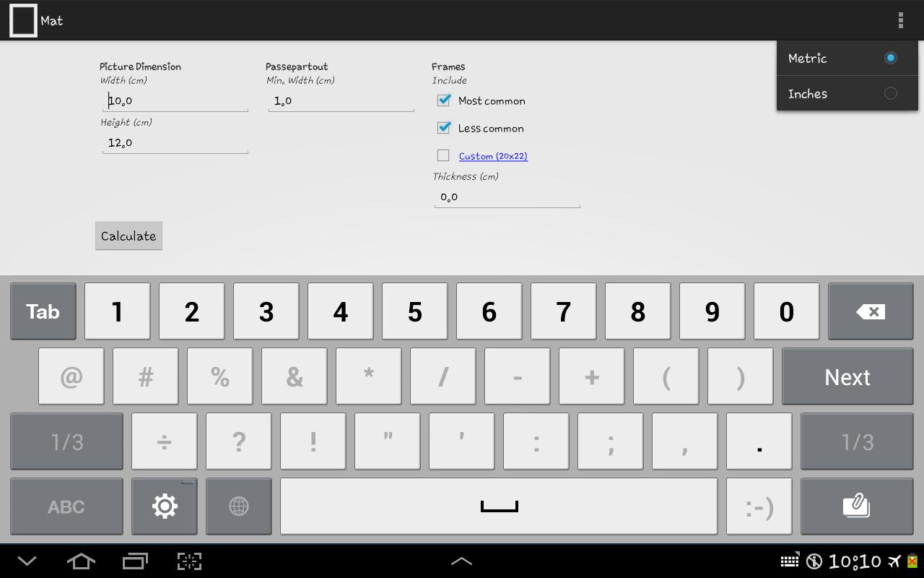Tap the Tab key
The image size is (924, 578).
[43, 311]
